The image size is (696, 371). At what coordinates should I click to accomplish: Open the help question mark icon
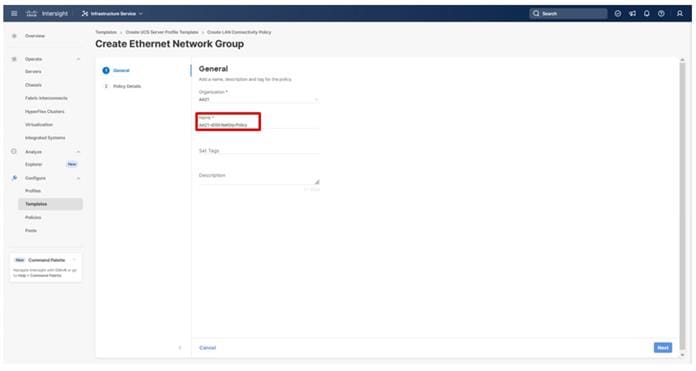coord(661,13)
